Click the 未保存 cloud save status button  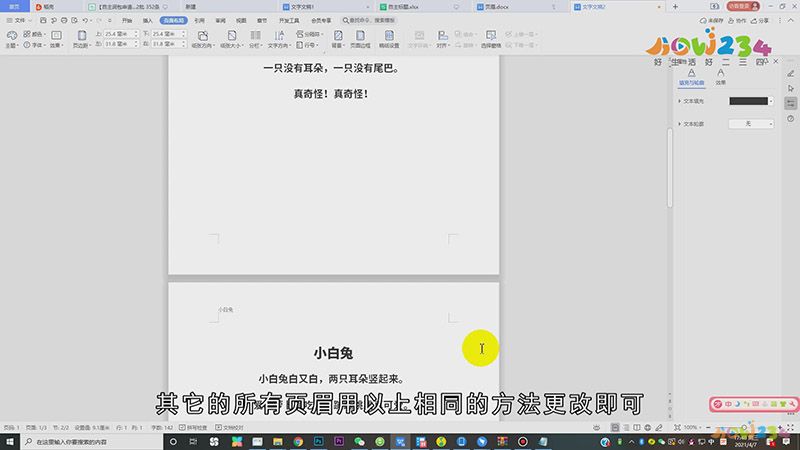click(712, 20)
